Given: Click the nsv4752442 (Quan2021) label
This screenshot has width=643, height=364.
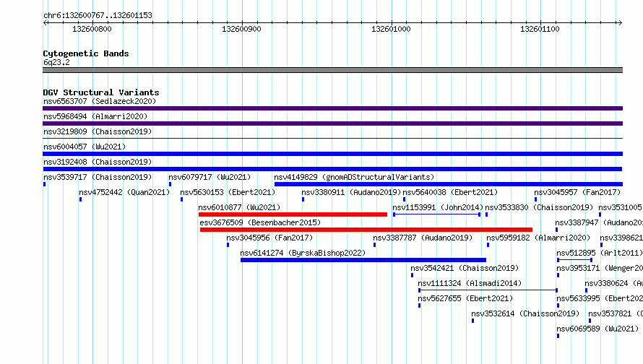Looking at the screenshot, I should point(124,192).
